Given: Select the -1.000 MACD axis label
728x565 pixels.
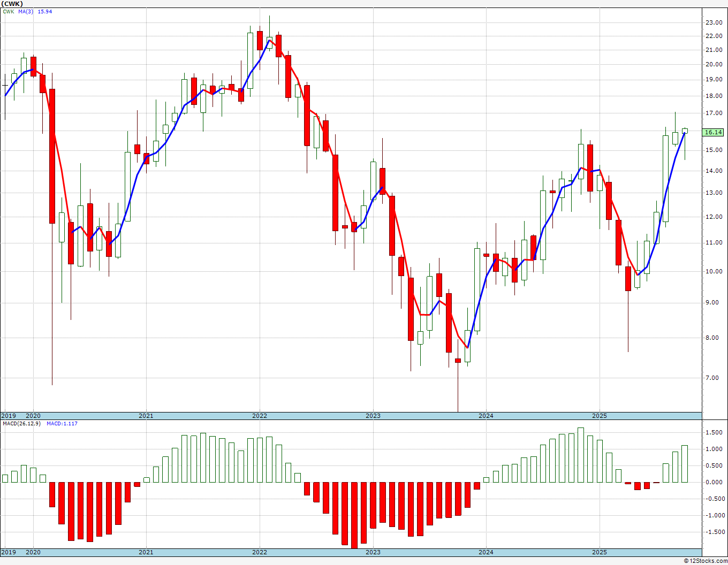Looking at the screenshot, I should point(714,515).
